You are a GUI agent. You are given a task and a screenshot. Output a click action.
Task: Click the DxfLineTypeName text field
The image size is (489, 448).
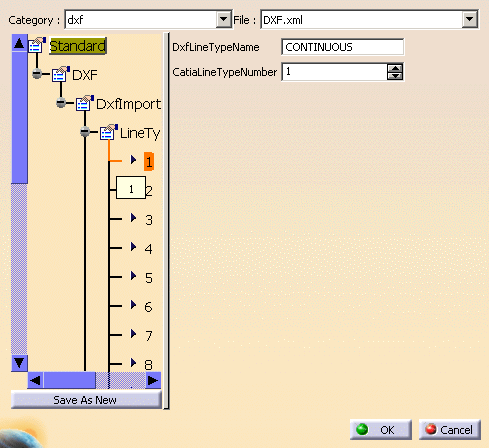pyautogui.click(x=343, y=47)
